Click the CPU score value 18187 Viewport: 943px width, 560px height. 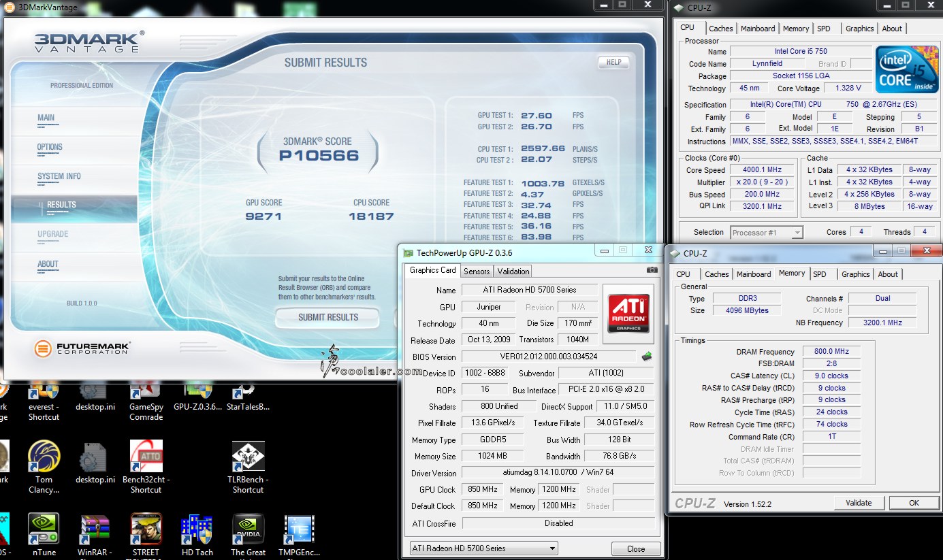pos(371,216)
